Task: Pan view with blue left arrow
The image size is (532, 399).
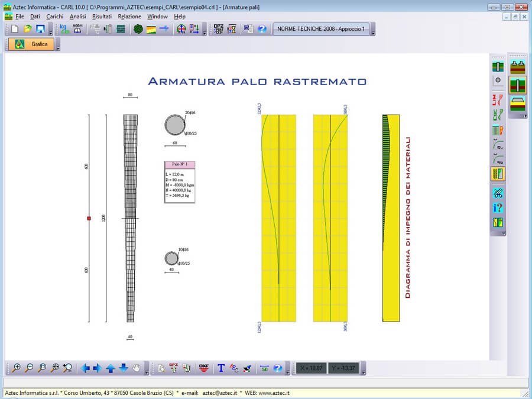Action: (85, 368)
